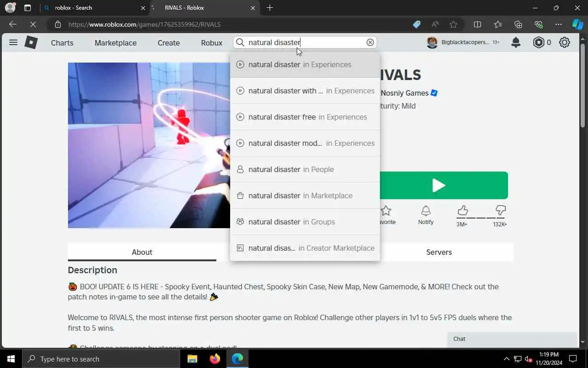This screenshot has height=368, width=588.
Task: Open the Windows Start menu
Action: tap(11, 359)
